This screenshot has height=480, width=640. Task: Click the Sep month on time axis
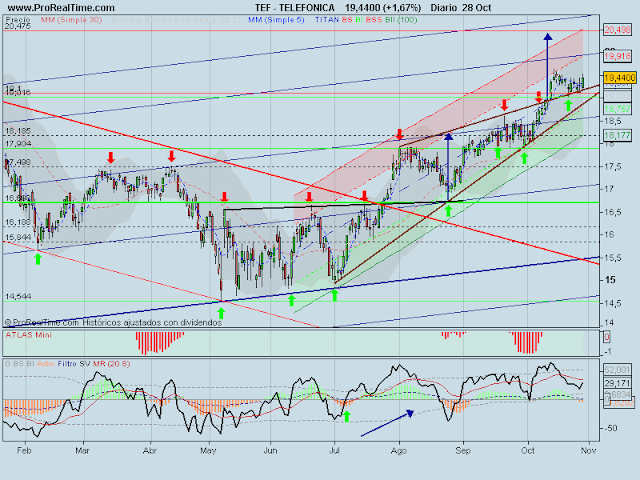463,451
